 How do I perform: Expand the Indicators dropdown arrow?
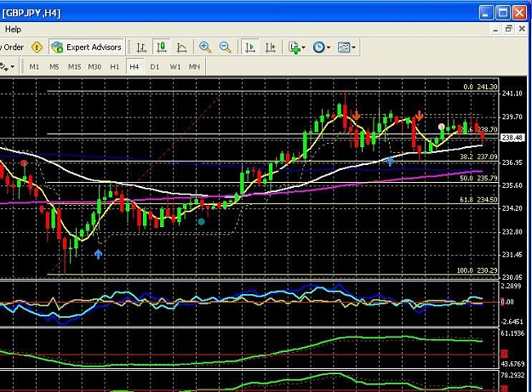pyautogui.click(x=303, y=48)
